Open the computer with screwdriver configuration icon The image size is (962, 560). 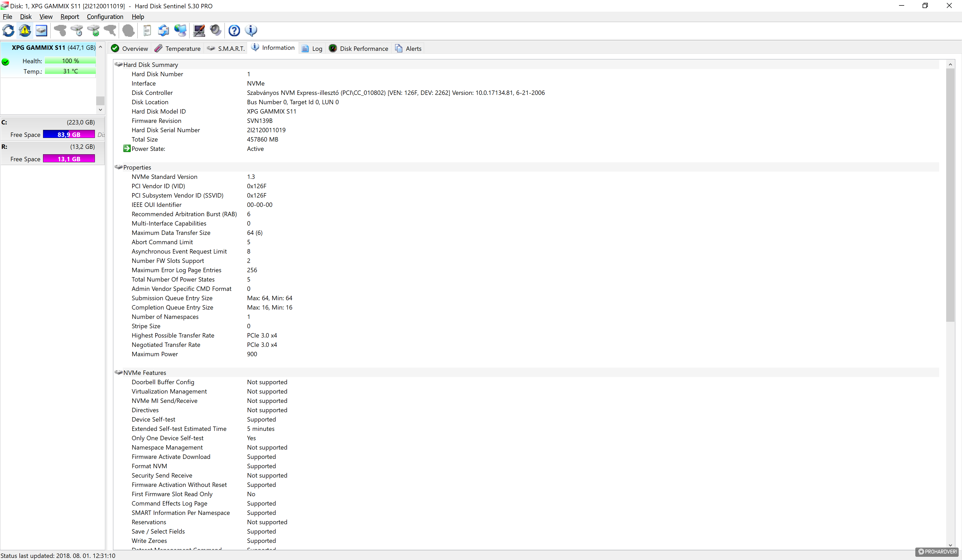click(199, 31)
